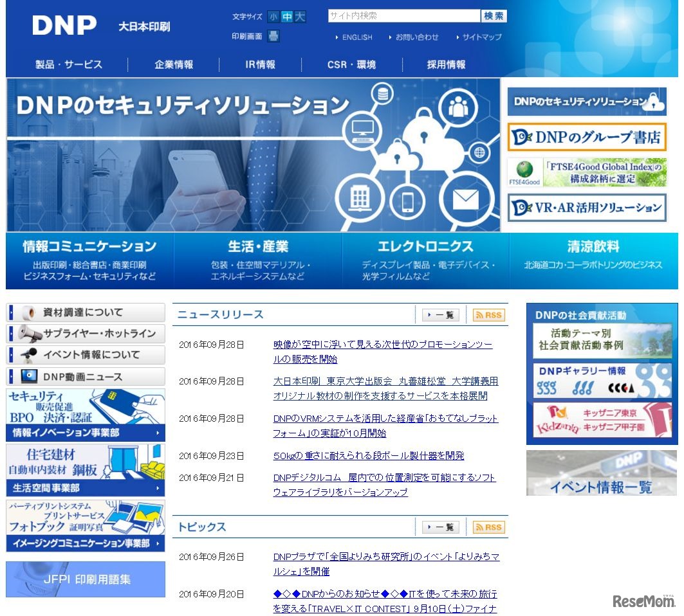Open news about 映像が空中に浮いて見える promotion tool
Viewport: 684px width, 616px height.
pyautogui.click(x=383, y=352)
